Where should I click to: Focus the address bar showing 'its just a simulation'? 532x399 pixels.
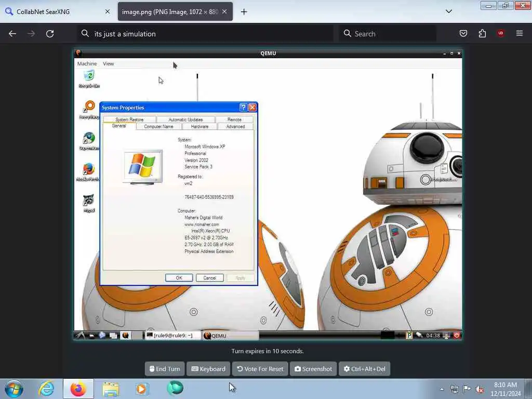point(205,34)
